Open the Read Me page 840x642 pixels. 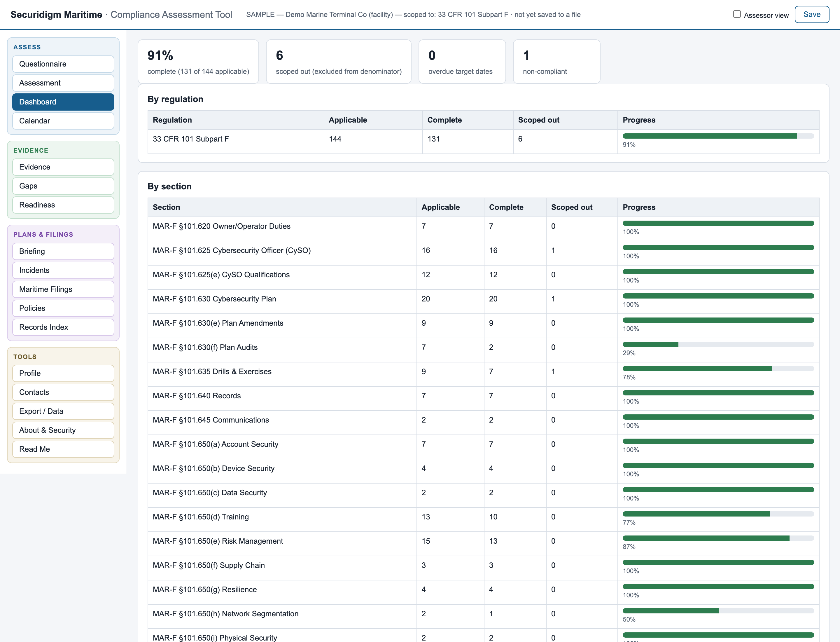tap(63, 449)
